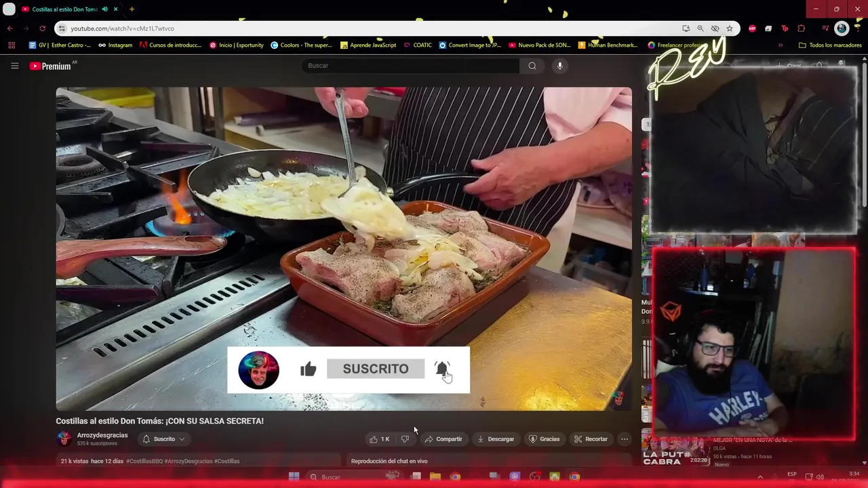Open the Instagram bookmark
Image resolution: width=868 pixels, height=488 pixels.
point(115,45)
